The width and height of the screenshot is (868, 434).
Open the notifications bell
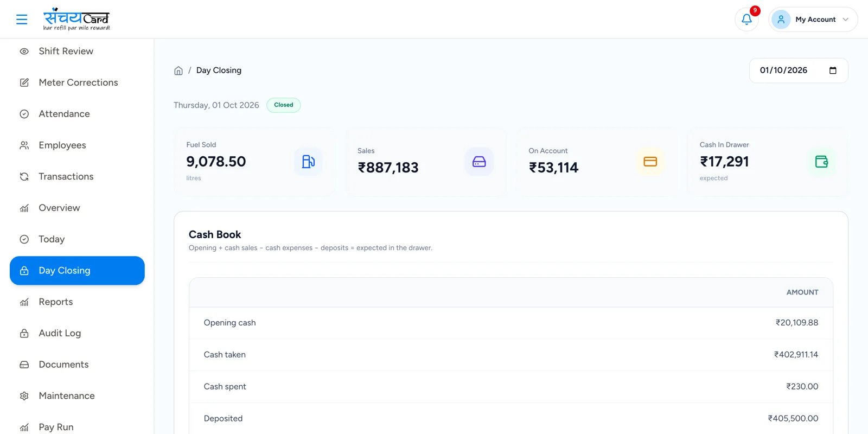point(746,20)
